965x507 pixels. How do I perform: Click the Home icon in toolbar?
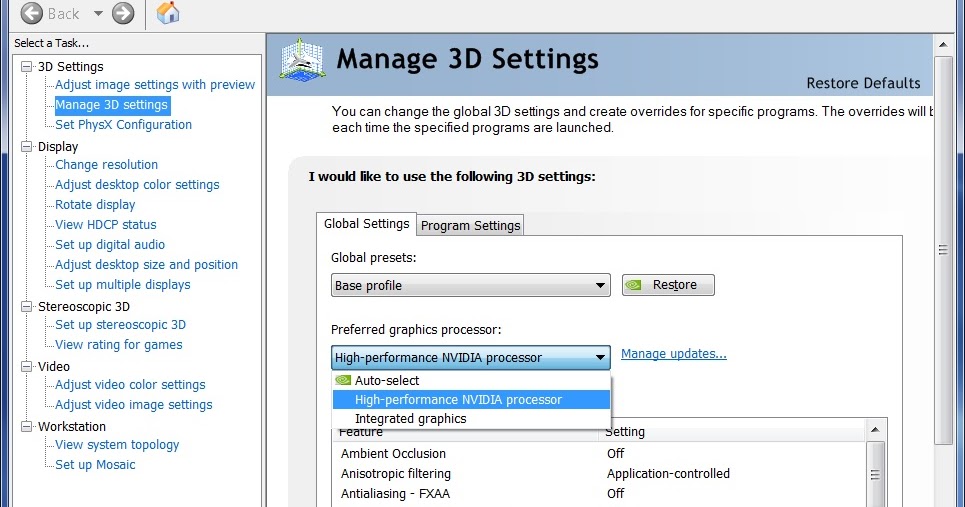coord(169,13)
